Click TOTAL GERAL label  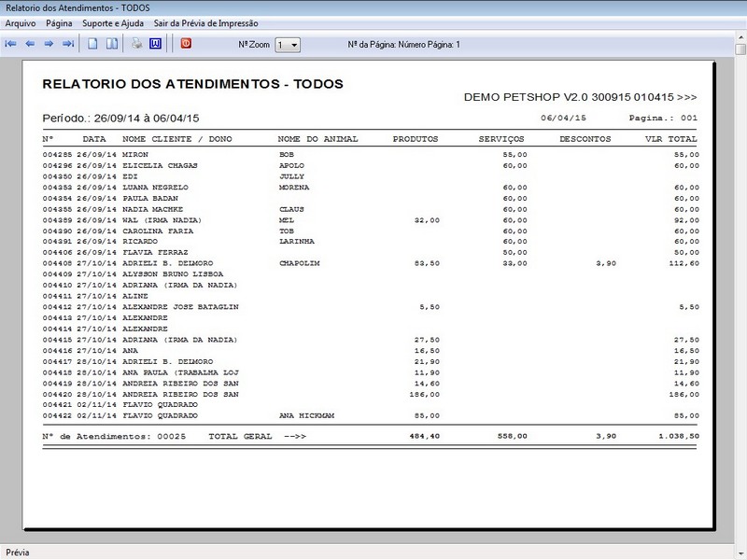[240, 436]
